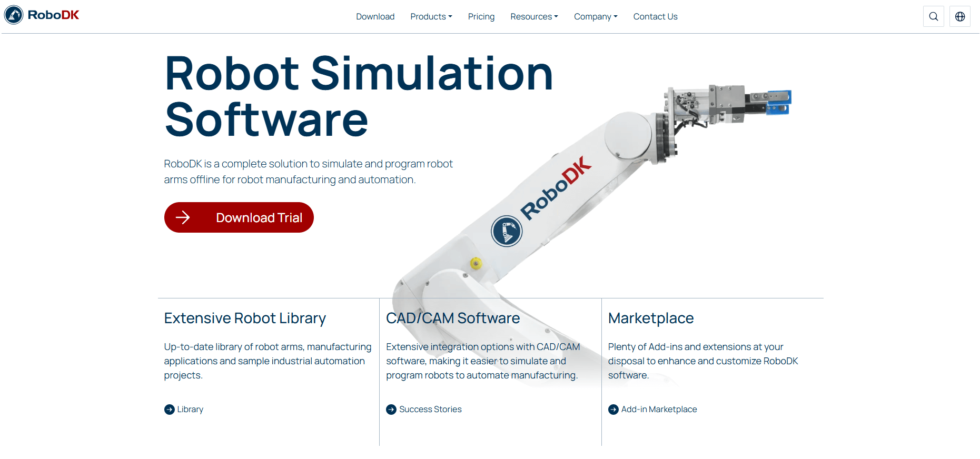Click the 'RoboDK is a complete solution' paragraph
Screen dimensions: 980x459
[308, 172]
